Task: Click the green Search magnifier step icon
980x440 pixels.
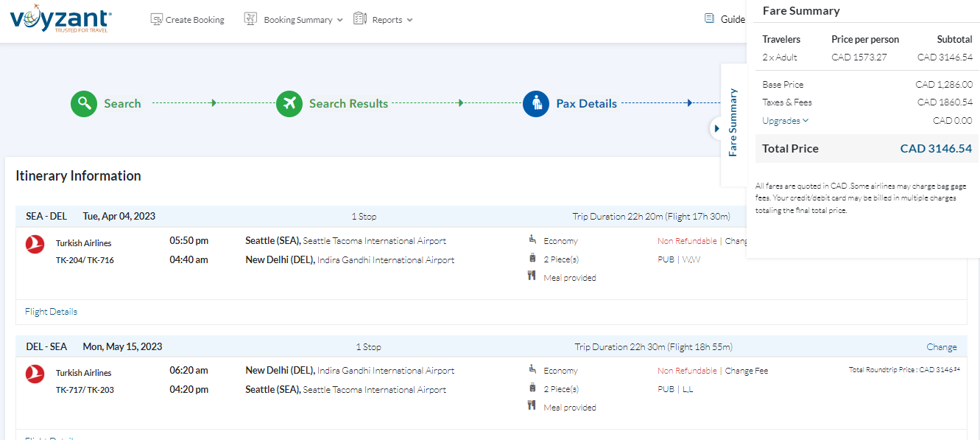Action: tap(84, 104)
